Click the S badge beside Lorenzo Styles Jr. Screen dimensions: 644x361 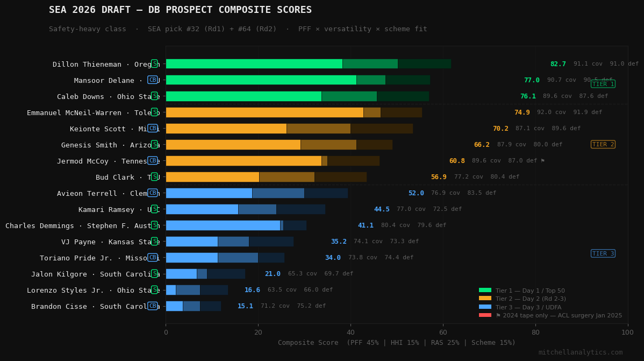(x=154, y=289)
